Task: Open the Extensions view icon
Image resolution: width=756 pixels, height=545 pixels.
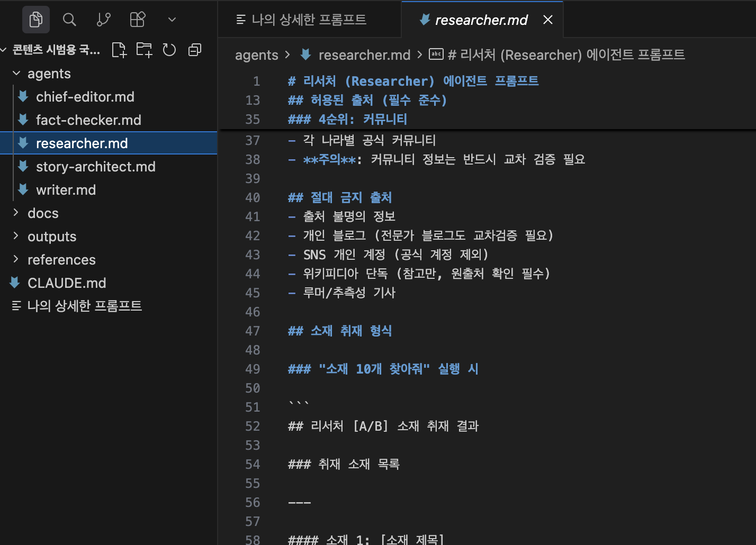Action: pyautogui.click(x=137, y=20)
